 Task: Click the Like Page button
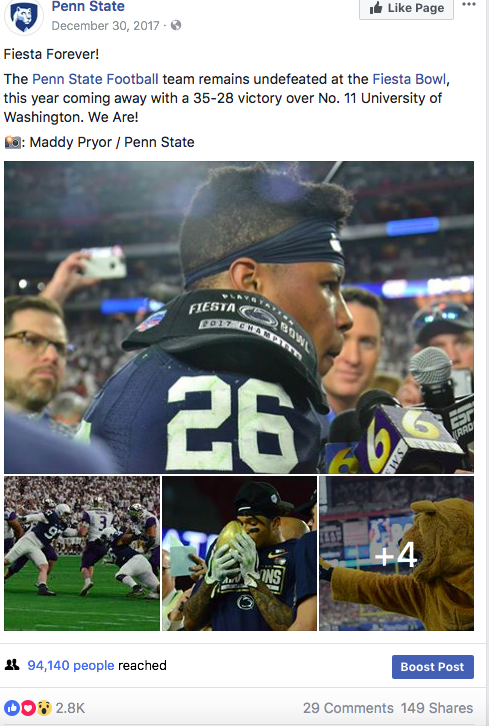[406, 8]
